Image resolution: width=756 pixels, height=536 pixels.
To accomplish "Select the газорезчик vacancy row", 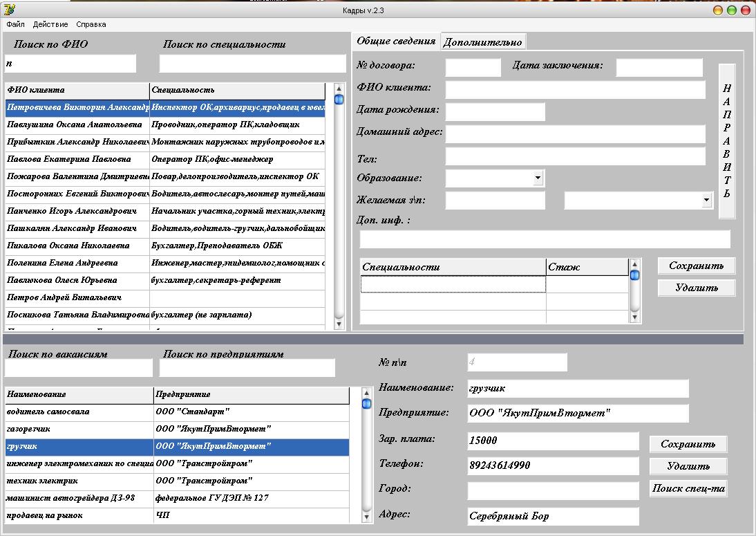I will point(76,429).
